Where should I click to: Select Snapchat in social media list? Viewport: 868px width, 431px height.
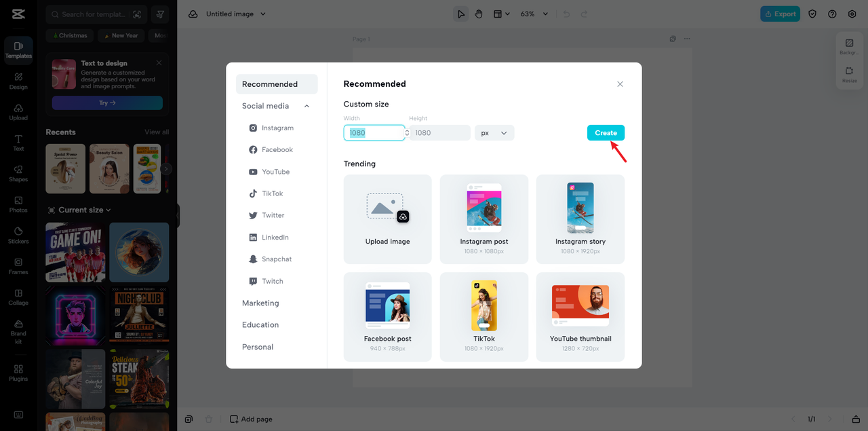click(x=270, y=259)
